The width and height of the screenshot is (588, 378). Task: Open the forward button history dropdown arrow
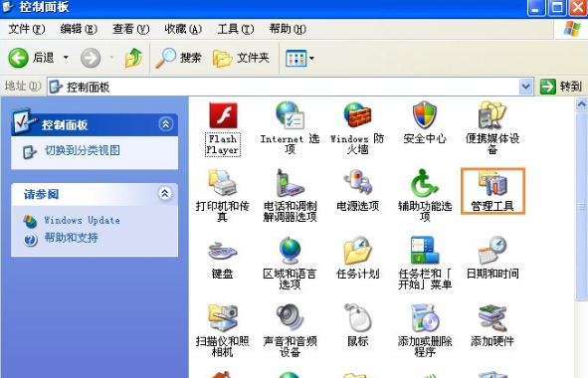pyautogui.click(x=111, y=58)
